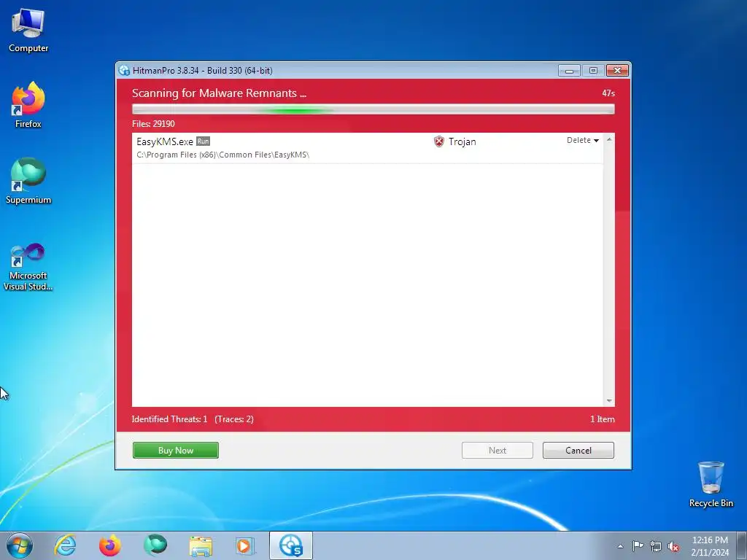Viewport: 747px width, 560px height.
Task: Click the disabled Next button
Action: point(498,451)
